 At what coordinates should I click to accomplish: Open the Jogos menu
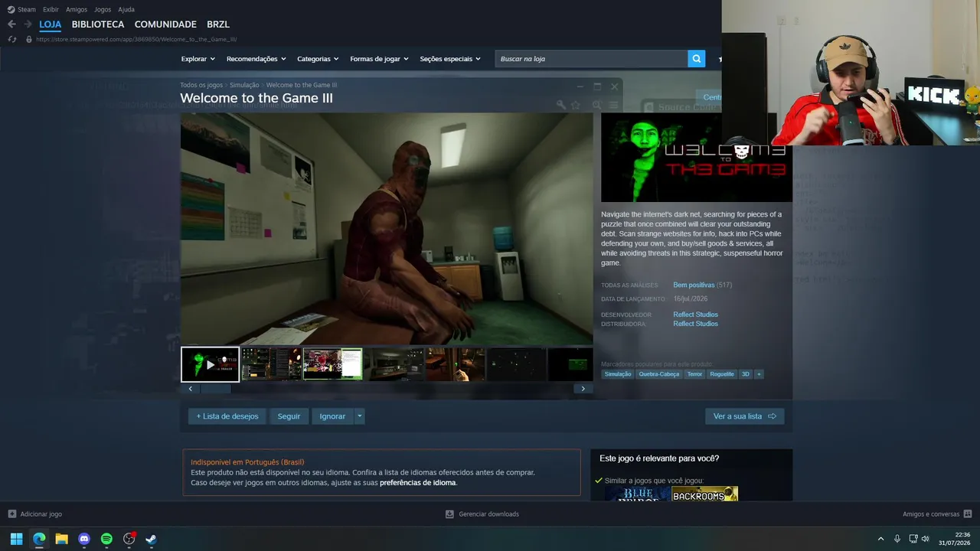click(x=103, y=9)
